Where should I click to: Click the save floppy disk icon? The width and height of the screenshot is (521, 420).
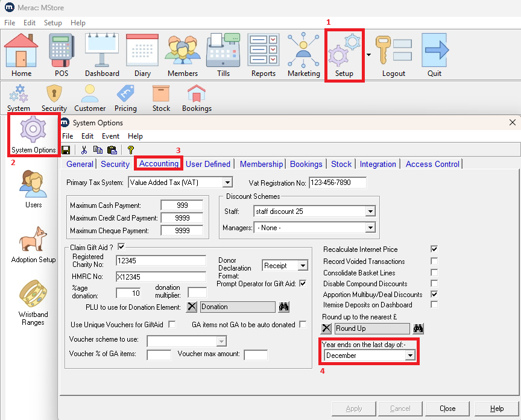pyautogui.click(x=66, y=149)
